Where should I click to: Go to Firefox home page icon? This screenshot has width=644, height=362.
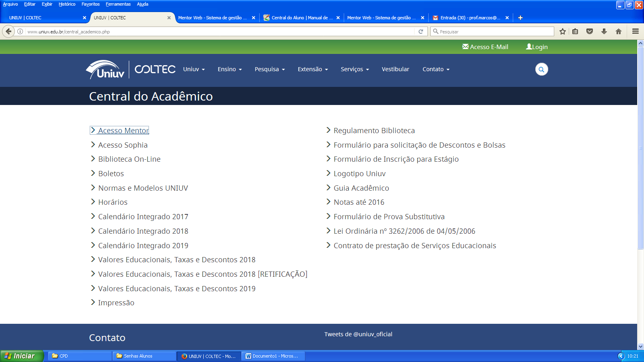tap(619, 31)
